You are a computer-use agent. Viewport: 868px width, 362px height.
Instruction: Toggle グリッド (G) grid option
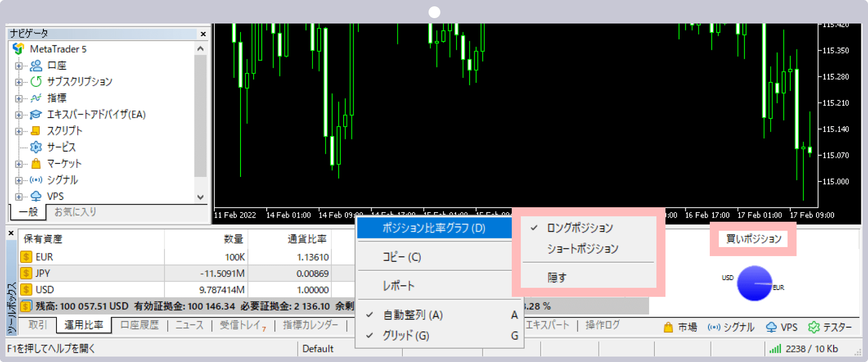440,336
